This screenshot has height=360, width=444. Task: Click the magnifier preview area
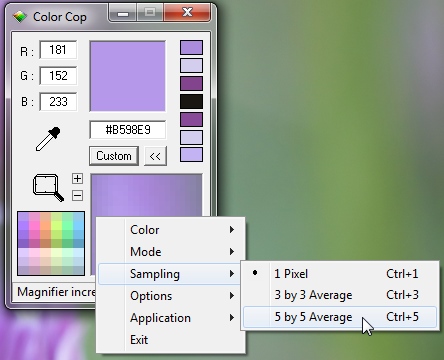(147, 195)
